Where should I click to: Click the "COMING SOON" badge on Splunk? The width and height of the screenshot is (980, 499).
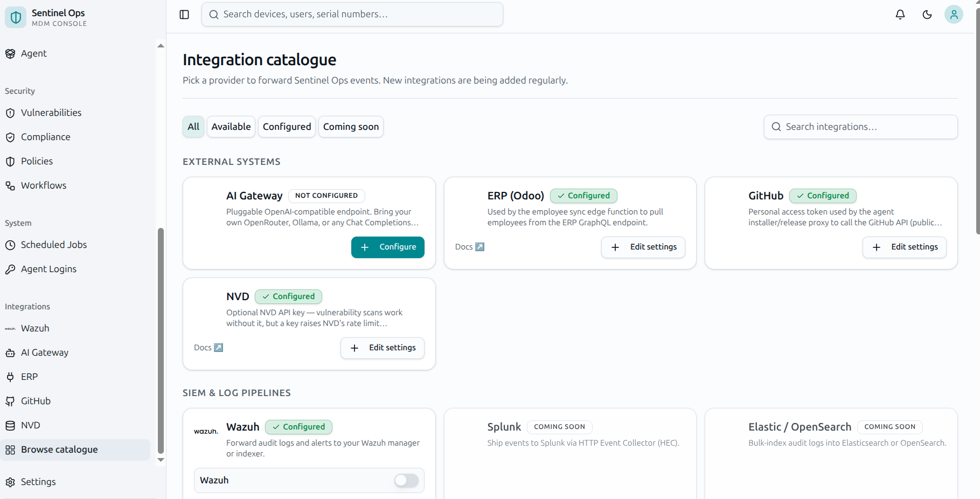tap(560, 427)
